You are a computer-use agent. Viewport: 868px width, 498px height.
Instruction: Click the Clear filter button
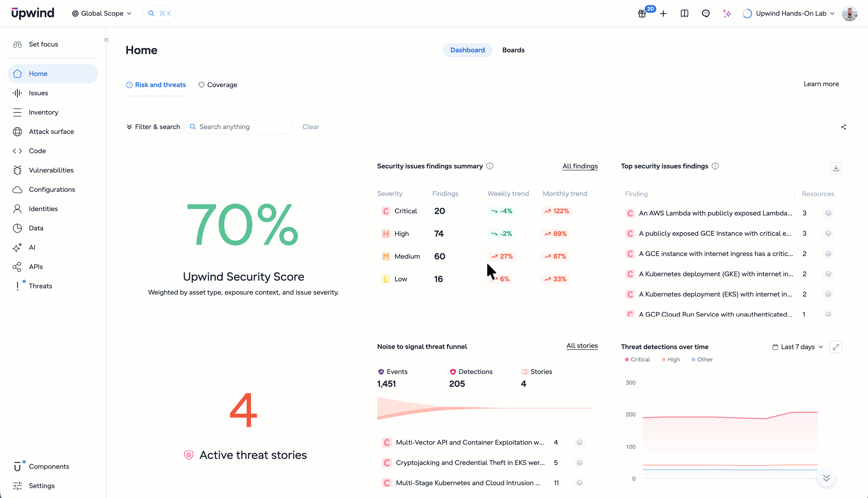(311, 127)
